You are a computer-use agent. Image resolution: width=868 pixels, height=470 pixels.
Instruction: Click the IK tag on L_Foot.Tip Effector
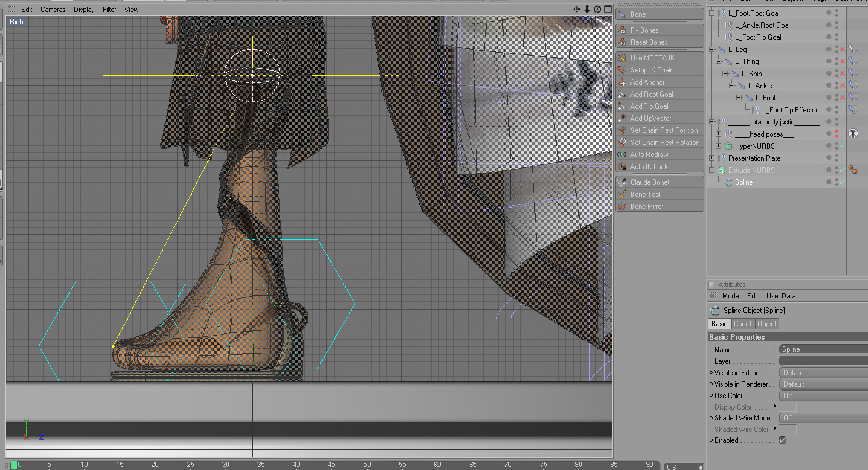pyautogui.click(x=853, y=109)
